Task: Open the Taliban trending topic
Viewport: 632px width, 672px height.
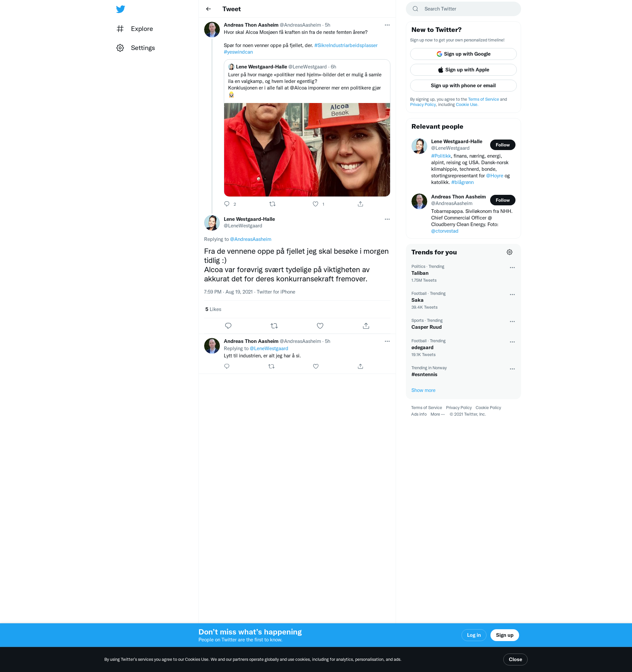Action: click(x=463, y=273)
